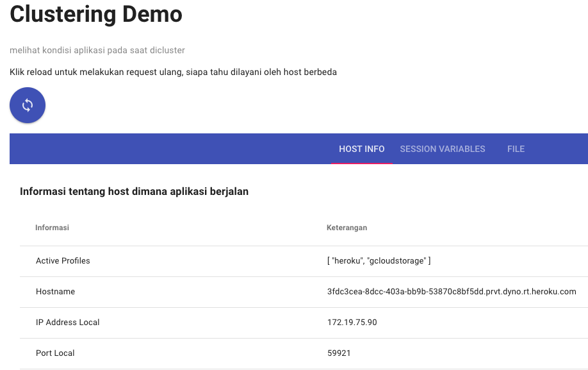Select the Hostname row label

pyautogui.click(x=56, y=292)
